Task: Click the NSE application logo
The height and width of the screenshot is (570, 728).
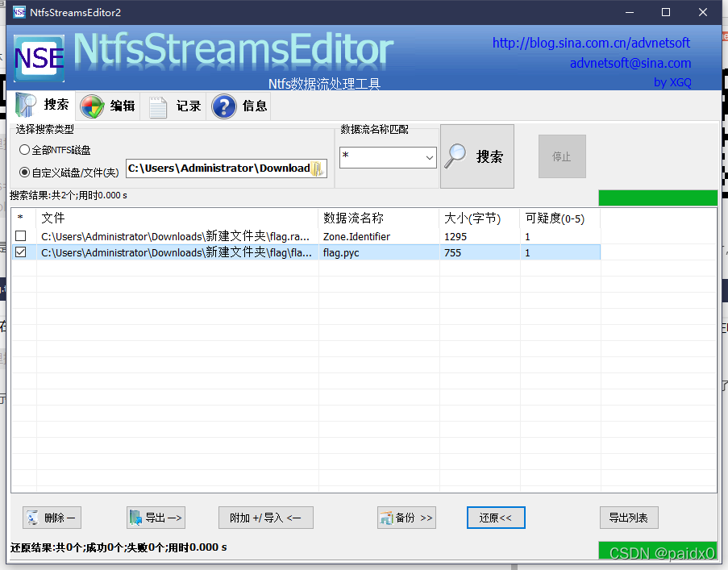Action: 39,58
